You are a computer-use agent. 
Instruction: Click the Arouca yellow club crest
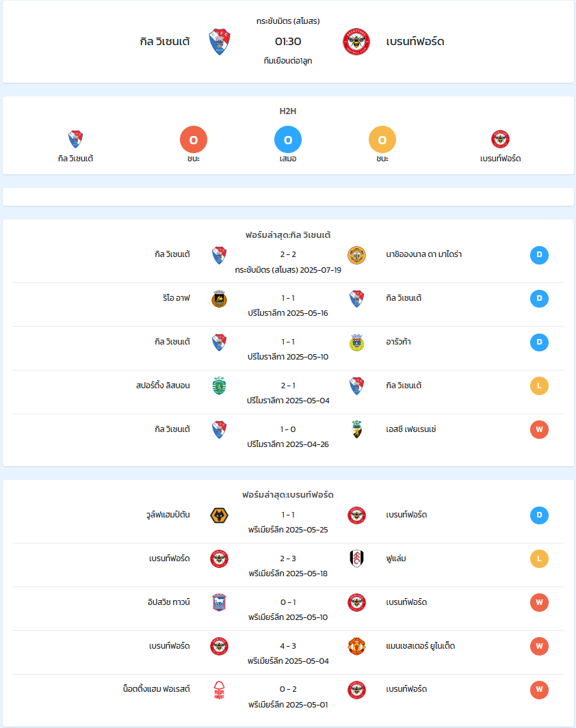(x=356, y=342)
